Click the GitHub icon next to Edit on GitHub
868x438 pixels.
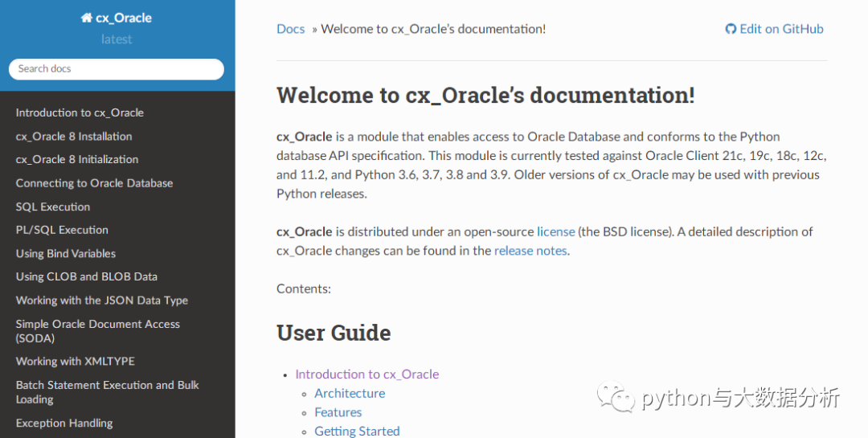[x=731, y=30]
